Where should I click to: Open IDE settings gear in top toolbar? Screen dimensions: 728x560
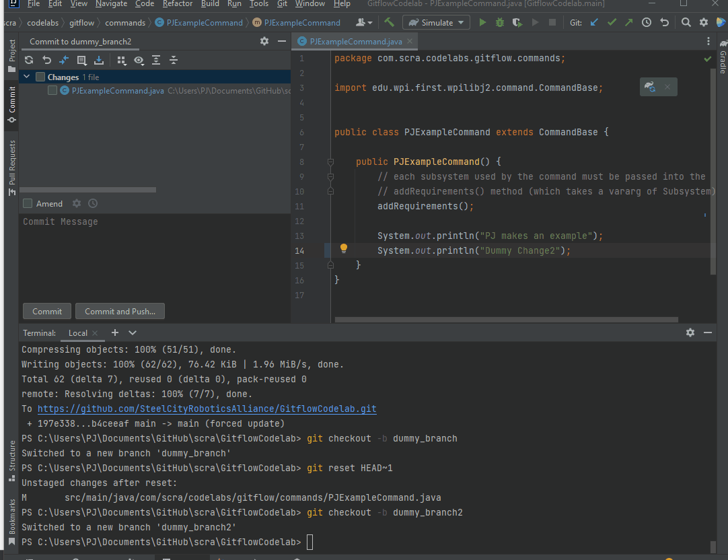pos(704,22)
